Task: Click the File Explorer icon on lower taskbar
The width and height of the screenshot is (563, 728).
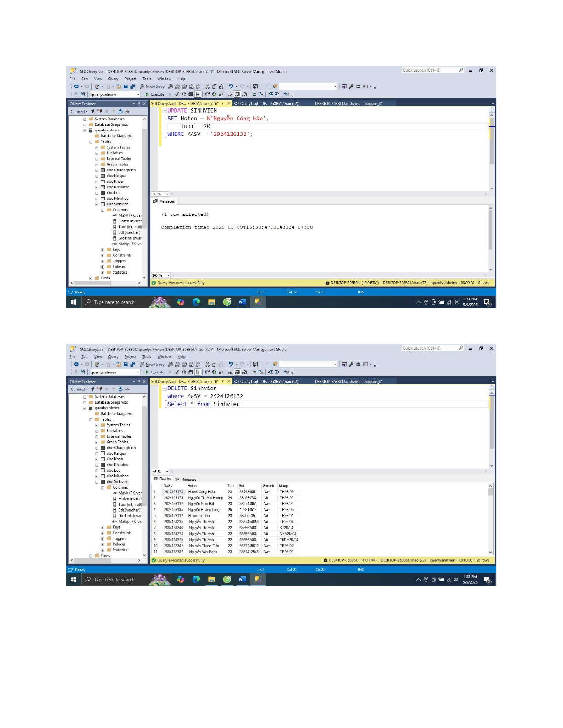Action: pos(211,580)
